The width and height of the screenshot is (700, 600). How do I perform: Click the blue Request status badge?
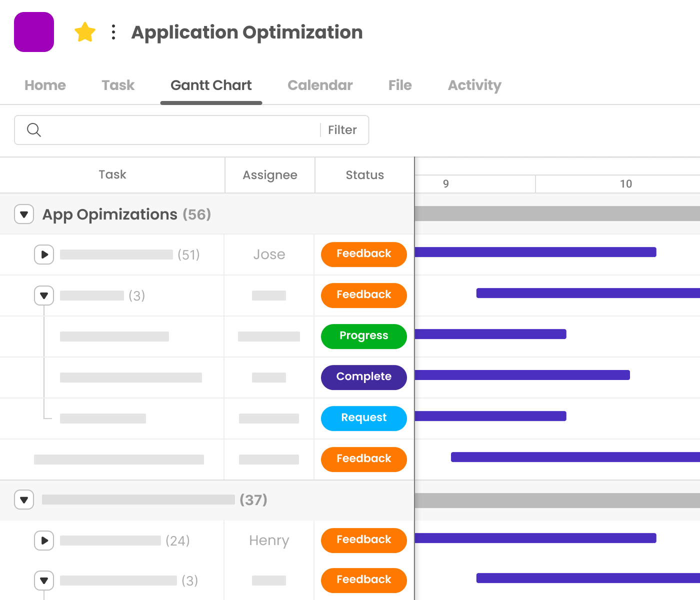pyautogui.click(x=363, y=418)
